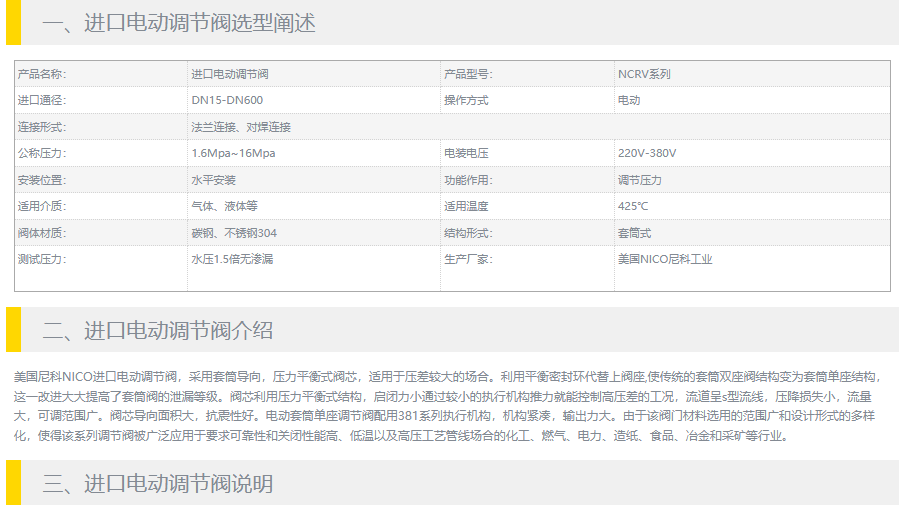
Task: Click the 产品名称 label cell
Action: [x=42, y=74]
